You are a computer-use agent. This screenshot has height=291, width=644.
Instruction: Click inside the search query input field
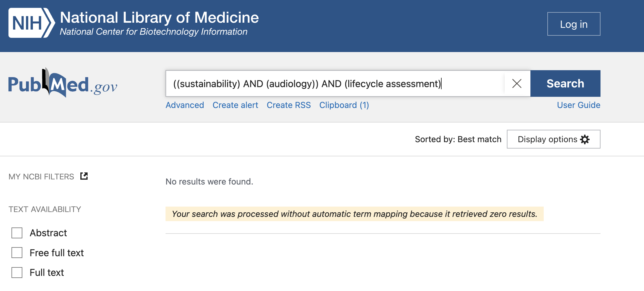coord(335,83)
